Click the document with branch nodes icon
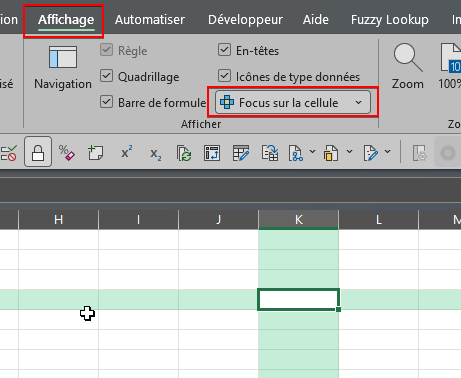 tap(296, 153)
